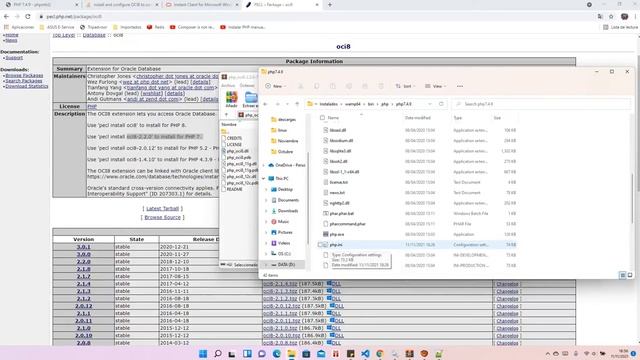Expand the Documents node in navigation pane
Image resolution: width=640 pixels, height=360 pixels.
coord(267,200)
